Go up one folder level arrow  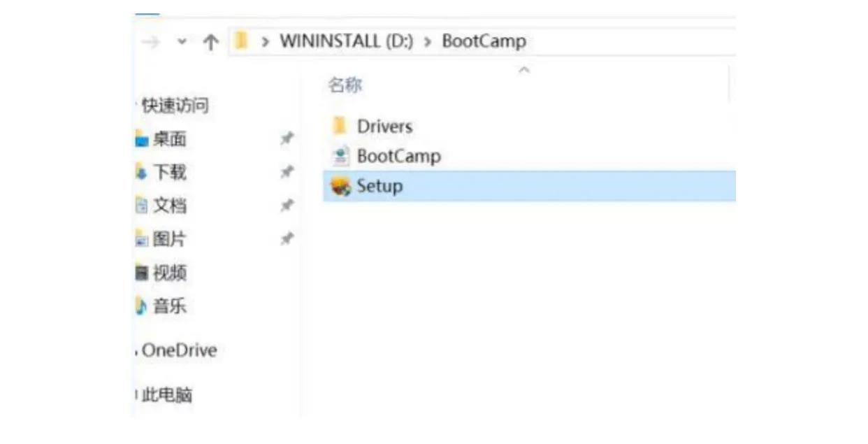(x=210, y=42)
